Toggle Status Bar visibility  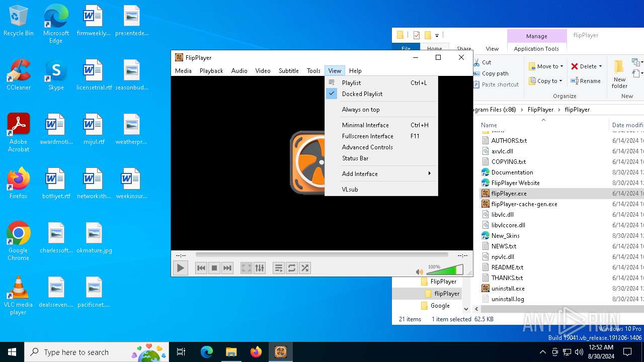click(381, 158)
